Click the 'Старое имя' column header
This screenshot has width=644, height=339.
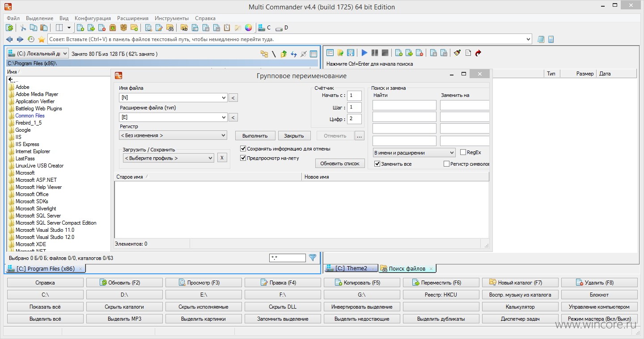[208, 177]
